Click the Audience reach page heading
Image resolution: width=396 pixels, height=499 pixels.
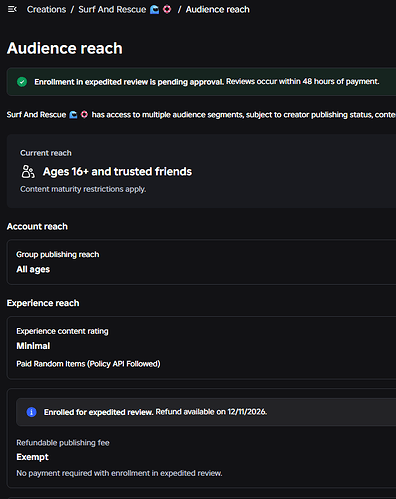click(x=65, y=48)
